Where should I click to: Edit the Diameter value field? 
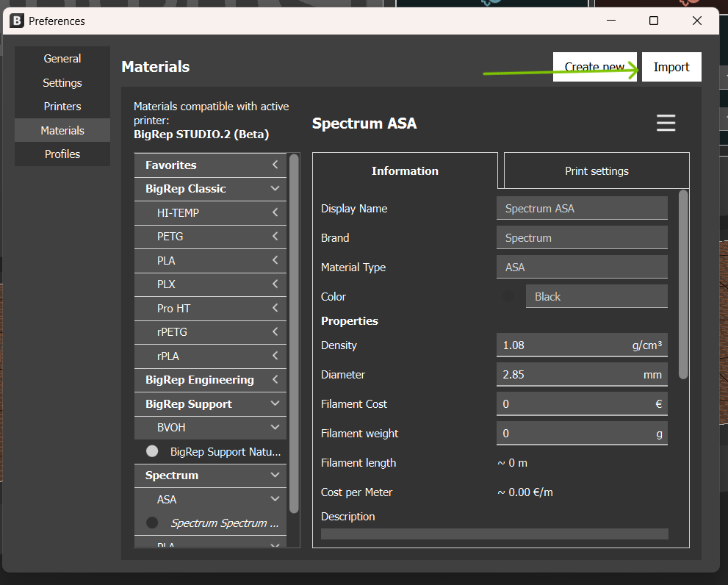[582, 375]
